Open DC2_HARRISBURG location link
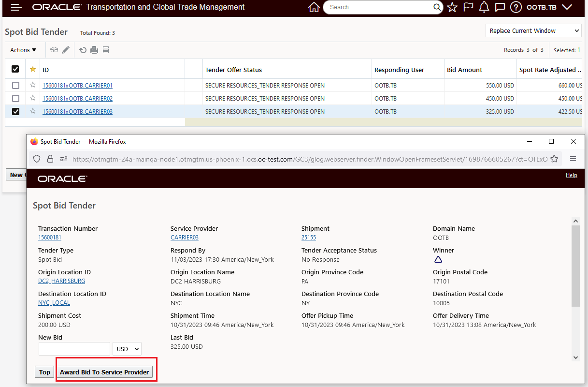 click(x=61, y=281)
